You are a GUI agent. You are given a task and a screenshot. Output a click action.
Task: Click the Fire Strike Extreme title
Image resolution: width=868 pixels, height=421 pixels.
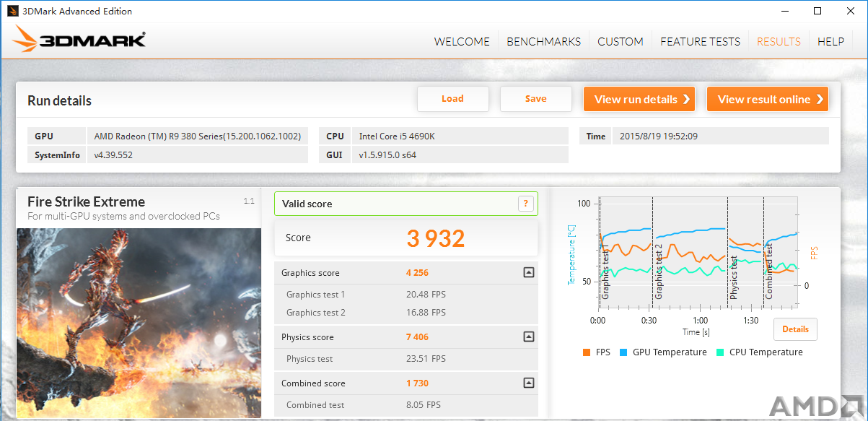[86, 202]
